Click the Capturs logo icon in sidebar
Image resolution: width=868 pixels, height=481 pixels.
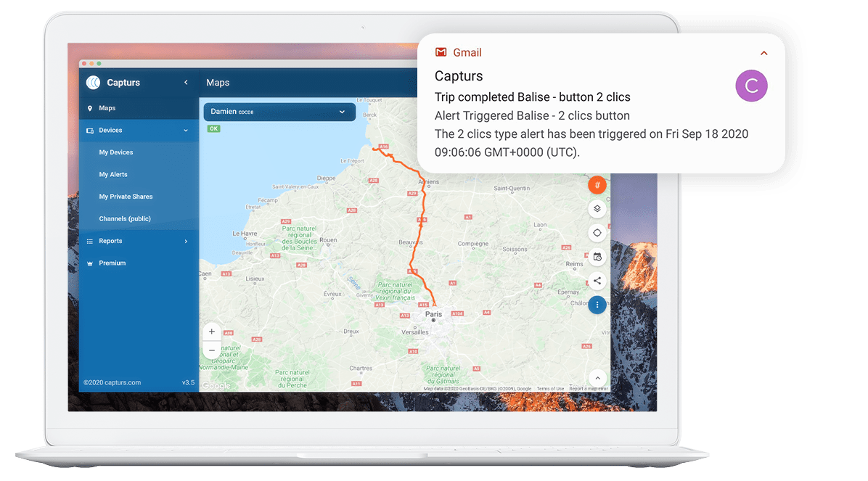pos(93,83)
